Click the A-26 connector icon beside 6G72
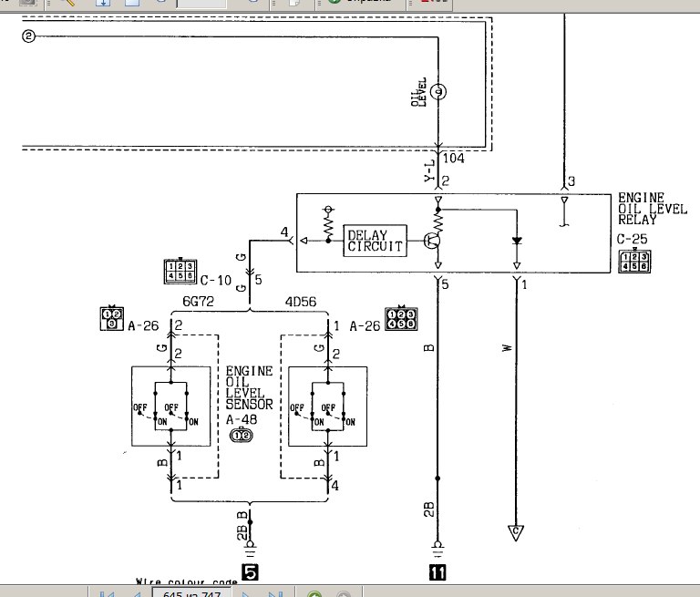Viewport: 700px width, 597px height. pos(111,317)
